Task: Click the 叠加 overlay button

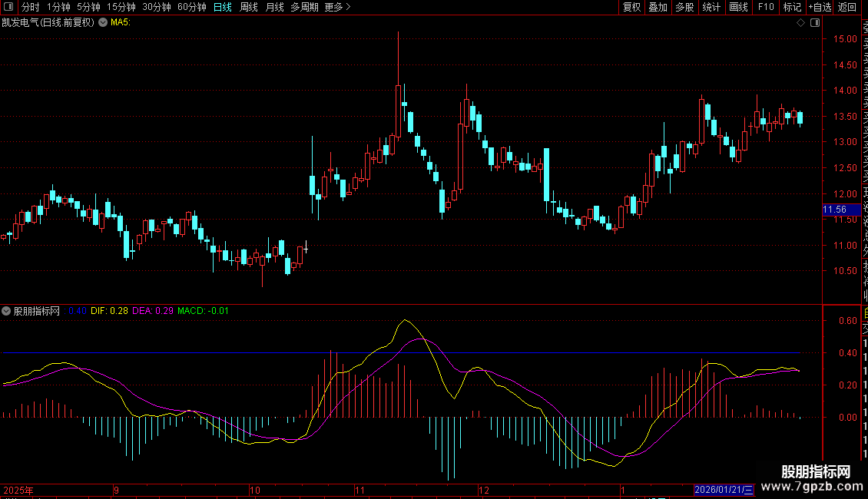Action: coord(658,7)
